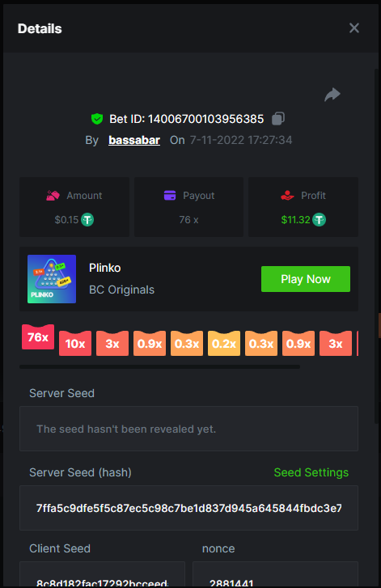This screenshot has width=381, height=588.
Task: Click the red Profit hand icon
Action: (287, 196)
